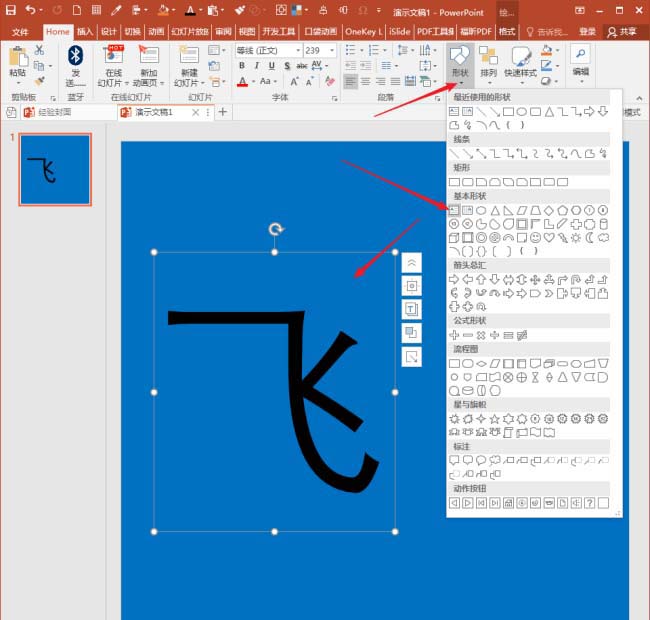Toggle align right paragraph
650x620 pixels.
coord(380,81)
